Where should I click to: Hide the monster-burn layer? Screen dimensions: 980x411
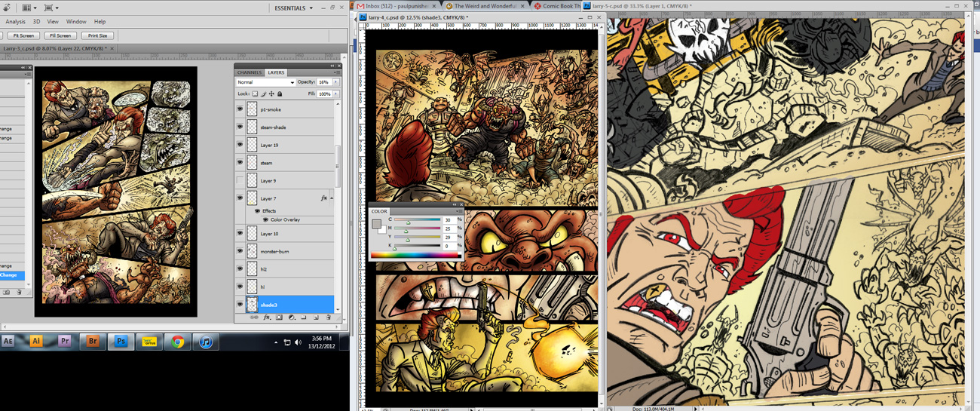click(x=240, y=251)
